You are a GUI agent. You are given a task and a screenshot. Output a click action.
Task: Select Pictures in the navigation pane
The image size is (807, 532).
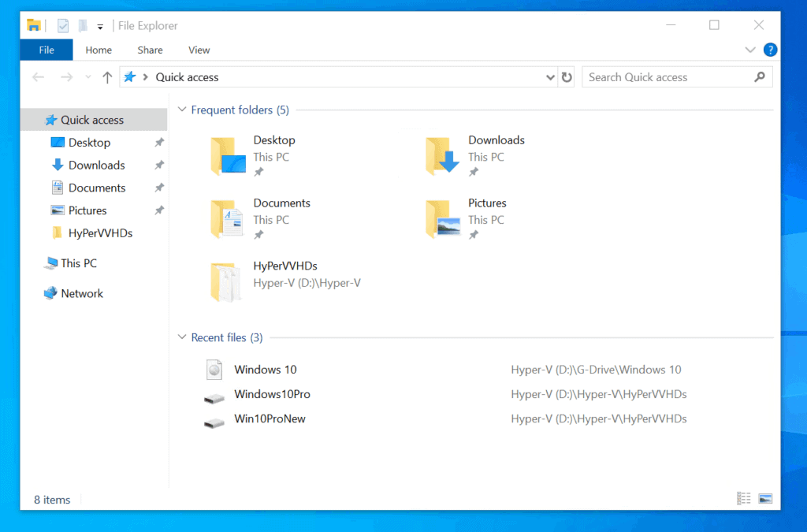click(94, 210)
